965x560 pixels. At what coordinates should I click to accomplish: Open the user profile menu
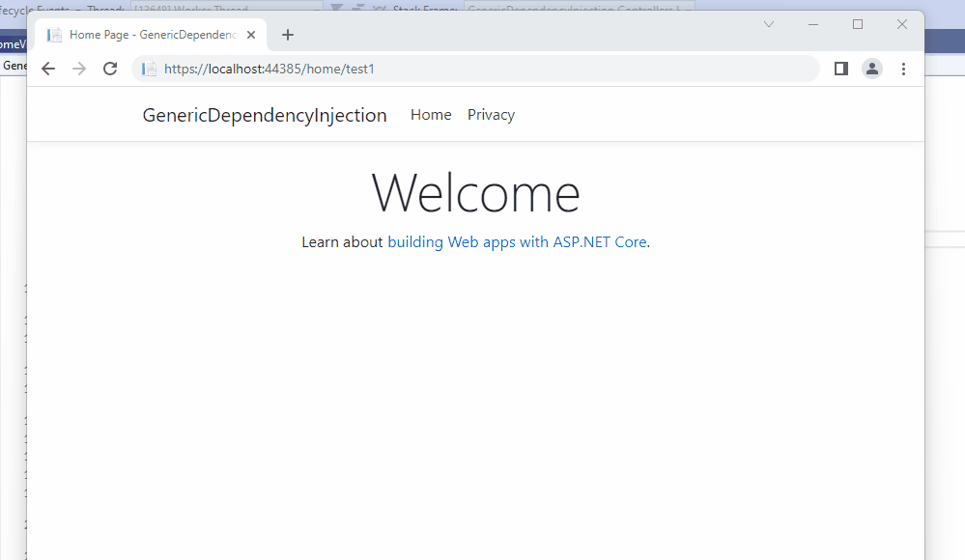tap(872, 69)
